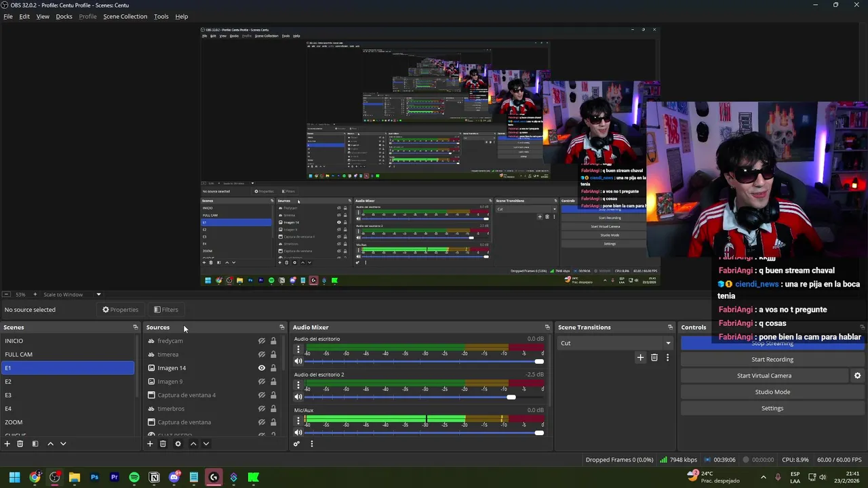The width and height of the screenshot is (868, 488).
Task: Select the FULL CAM scene
Action: (68, 354)
